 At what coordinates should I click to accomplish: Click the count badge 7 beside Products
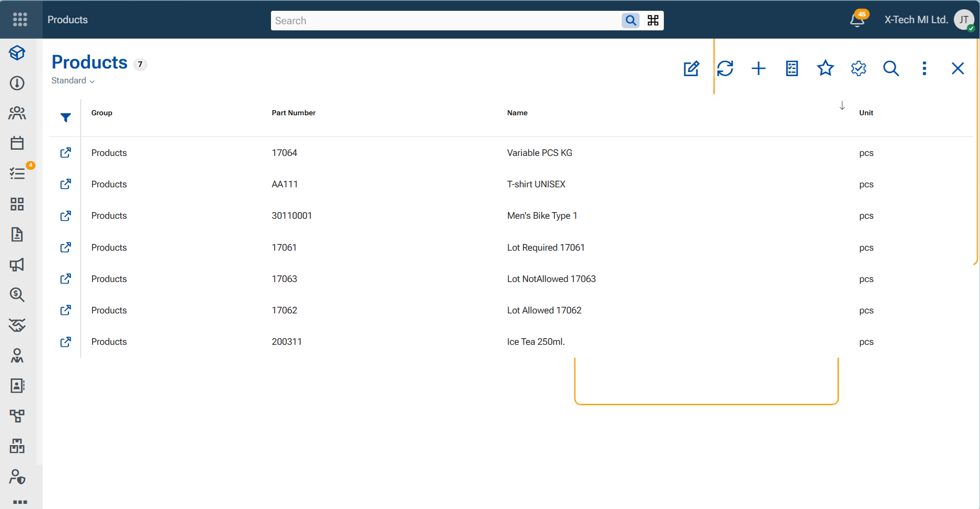(140, 64)
